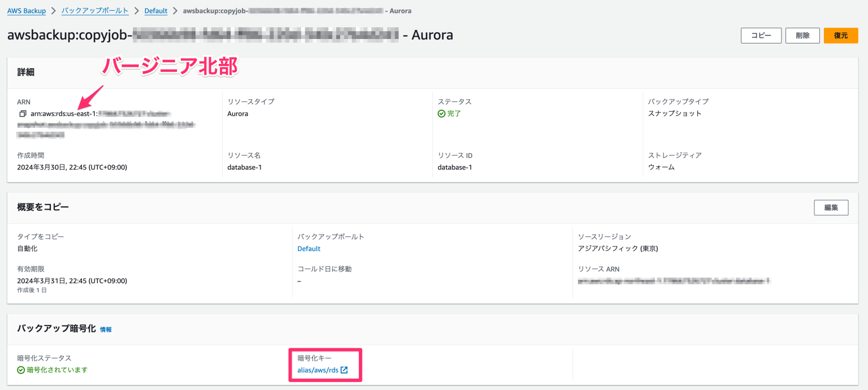Start restore with the orange 復元 button
Image resolution: width=868 pixels, height=390 pixels.
(x=841, y=35)
